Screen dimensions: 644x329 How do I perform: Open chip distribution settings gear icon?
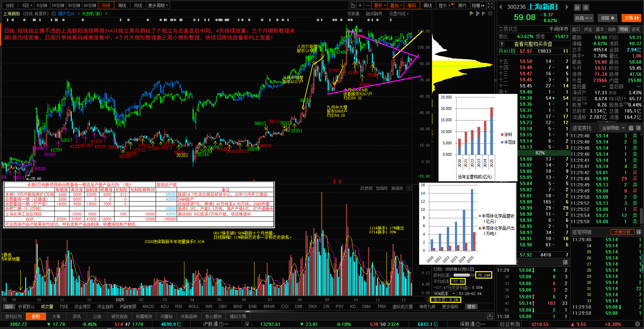[490, 14]
